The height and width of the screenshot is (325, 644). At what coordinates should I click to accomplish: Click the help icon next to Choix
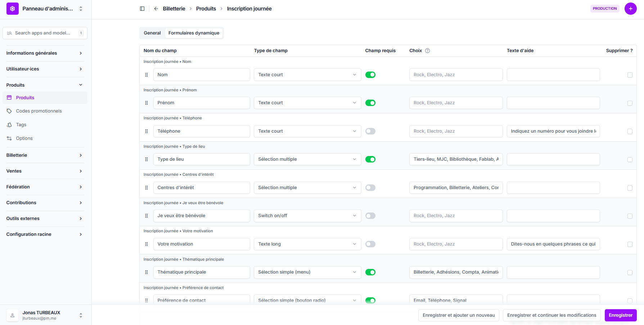427,51
